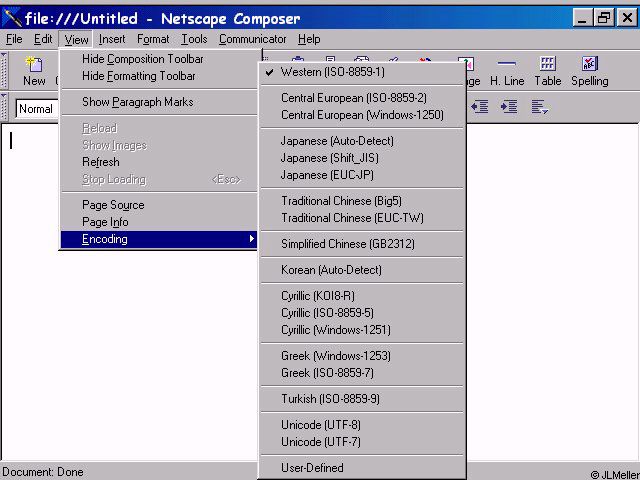Open the Format menu
The height and width of the screenshot is (480, 640).
coord(153,39)
